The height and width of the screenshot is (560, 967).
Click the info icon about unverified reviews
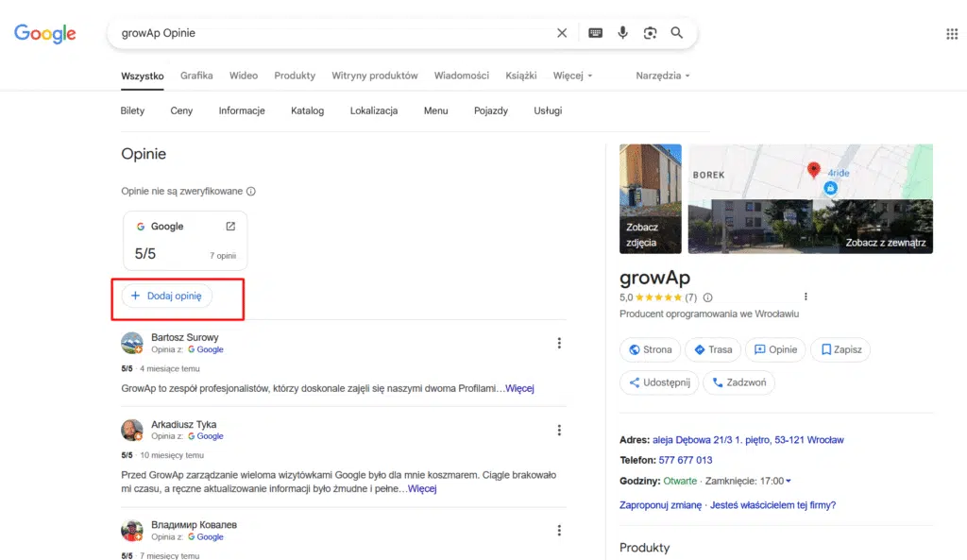(249, 191)
